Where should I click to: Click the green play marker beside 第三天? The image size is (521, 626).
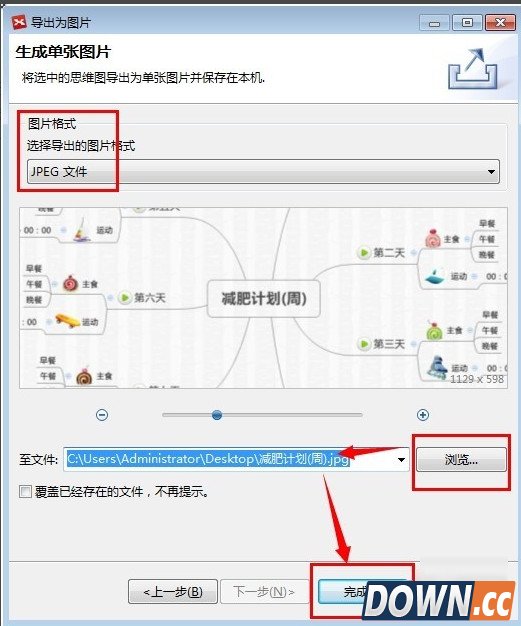pyautogui.click(x=364, y=344)
